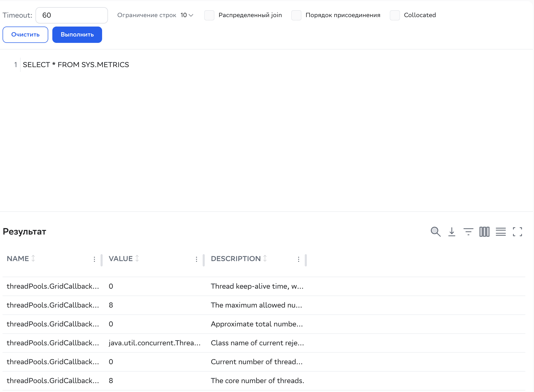Click the Выполнить button
Viewport: 534px width, 392px height.
[x=77, y=35]
